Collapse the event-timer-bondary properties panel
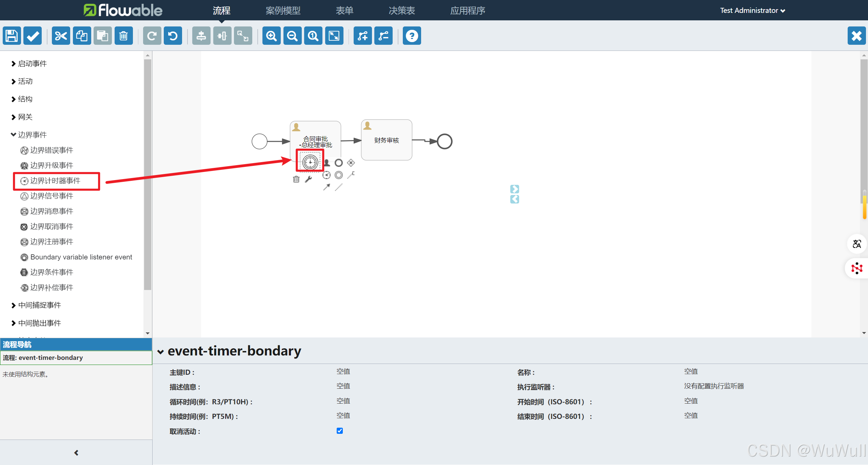This screenshot has width=868, height=465. [x=161, y=352]
